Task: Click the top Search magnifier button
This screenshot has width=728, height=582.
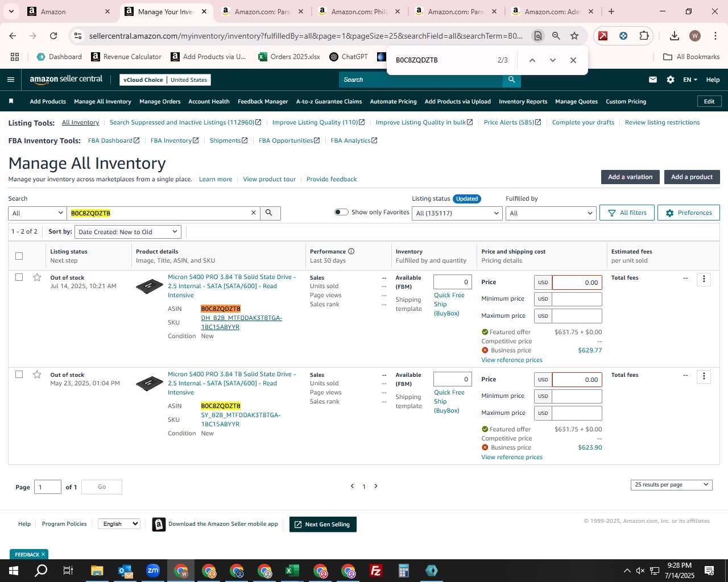Action: click(x=511, y=80)
